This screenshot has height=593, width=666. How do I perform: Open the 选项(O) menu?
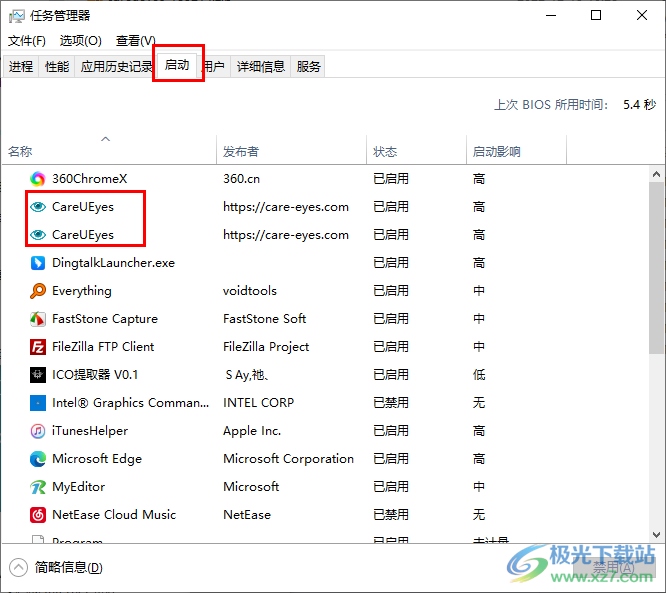81,41
